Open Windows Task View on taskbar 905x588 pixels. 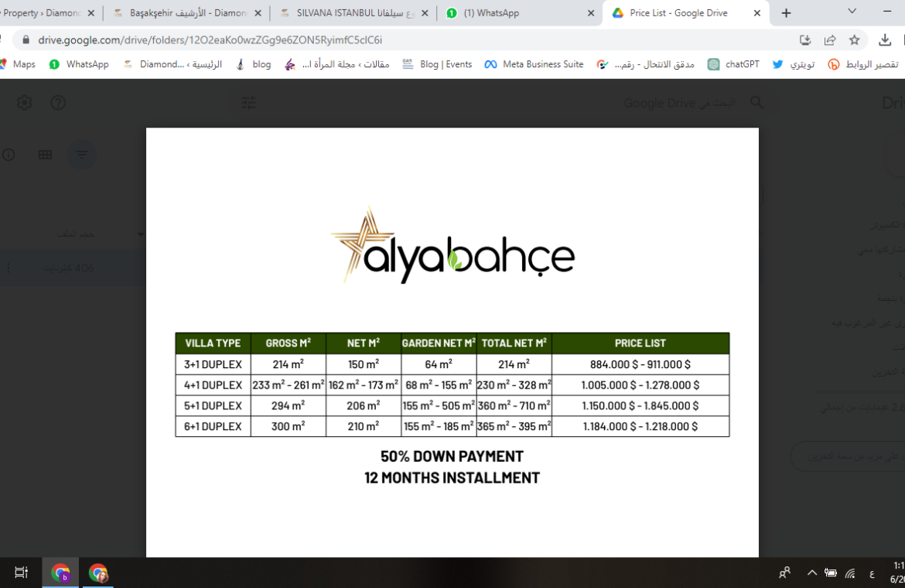tap(22, 573)
